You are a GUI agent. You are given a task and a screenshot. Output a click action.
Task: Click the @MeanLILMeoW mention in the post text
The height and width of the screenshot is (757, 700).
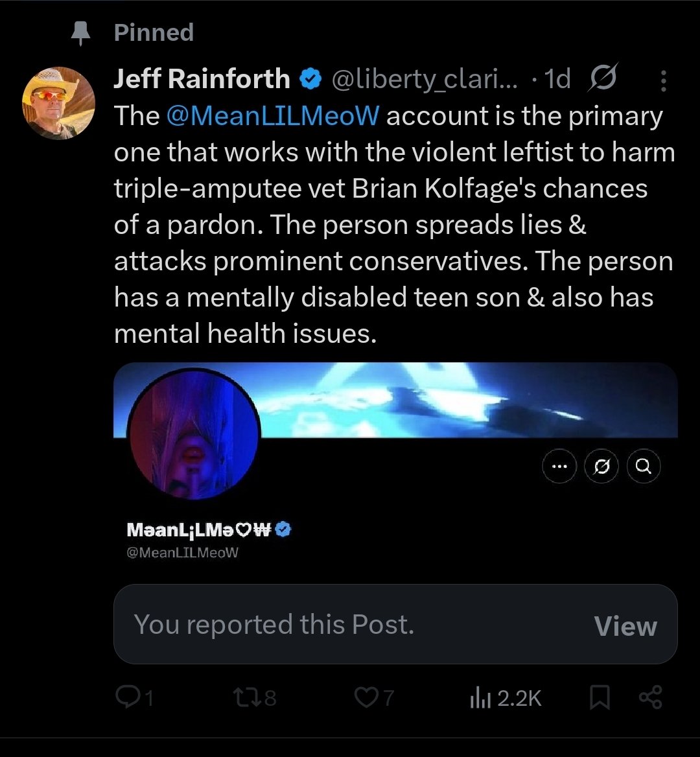click(272, 116)
